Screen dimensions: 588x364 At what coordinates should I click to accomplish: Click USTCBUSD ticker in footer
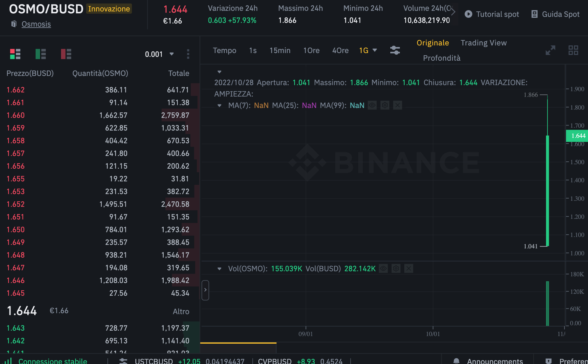(x=154, y=361)
